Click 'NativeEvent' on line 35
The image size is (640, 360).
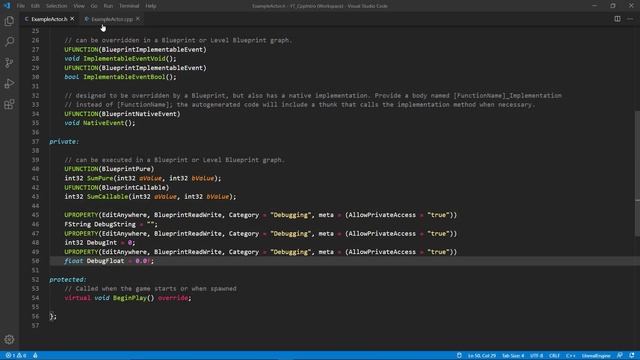pyautogui.click(x=104, y=123)
